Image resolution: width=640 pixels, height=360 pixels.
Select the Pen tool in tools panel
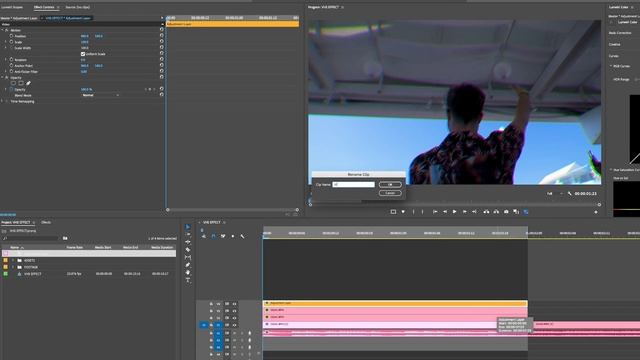[x=188, y=265]
